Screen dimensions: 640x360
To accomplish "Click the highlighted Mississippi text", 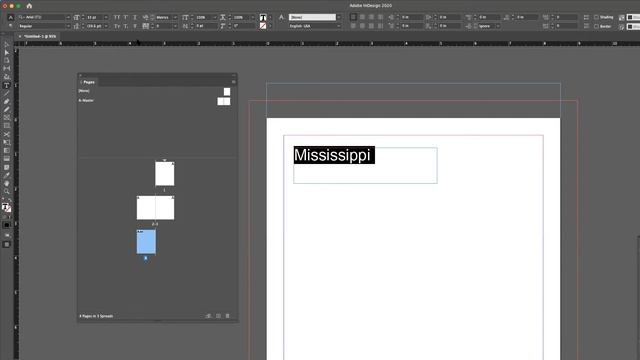I will (x=334, y=155).
